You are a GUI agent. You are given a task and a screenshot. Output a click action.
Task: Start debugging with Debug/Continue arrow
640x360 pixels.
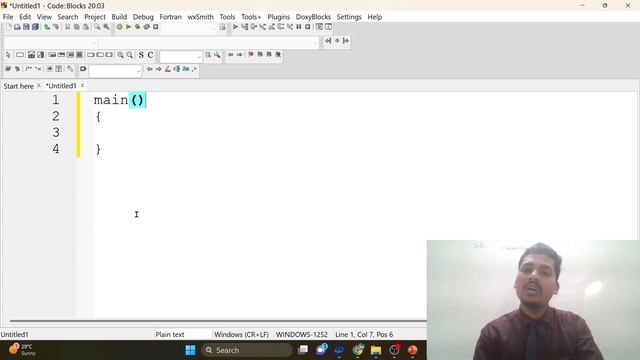[x=235, y=27]
